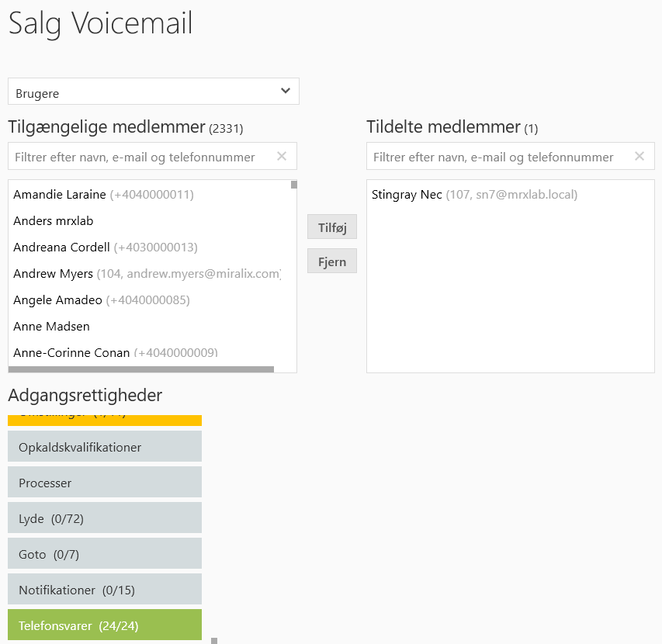This screenshot has width=662, height=644.
Task: Type in available members filter input
Action: (140, 157)
